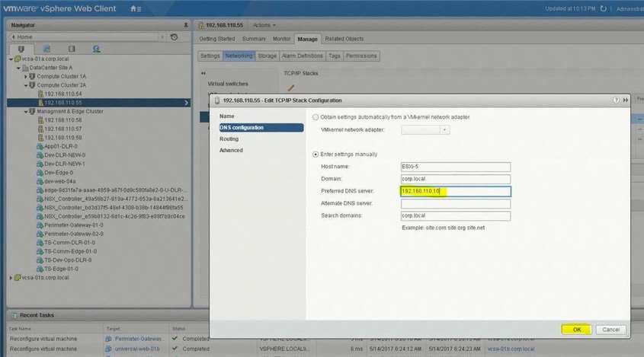Select VM Dev-DLR-NEW-1
Viewport: 644px width, 357px height.
(x=65, y=164)
